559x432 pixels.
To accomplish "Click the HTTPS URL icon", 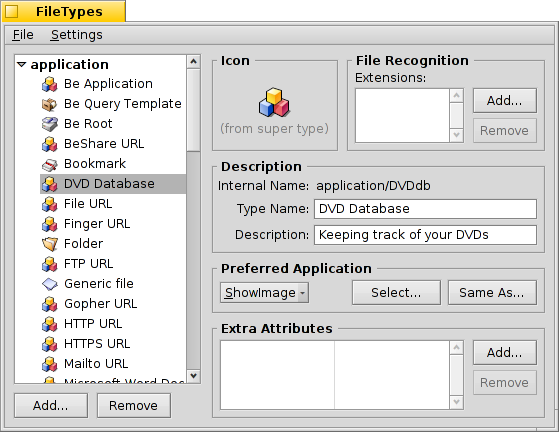I will [x=50, y=344].
